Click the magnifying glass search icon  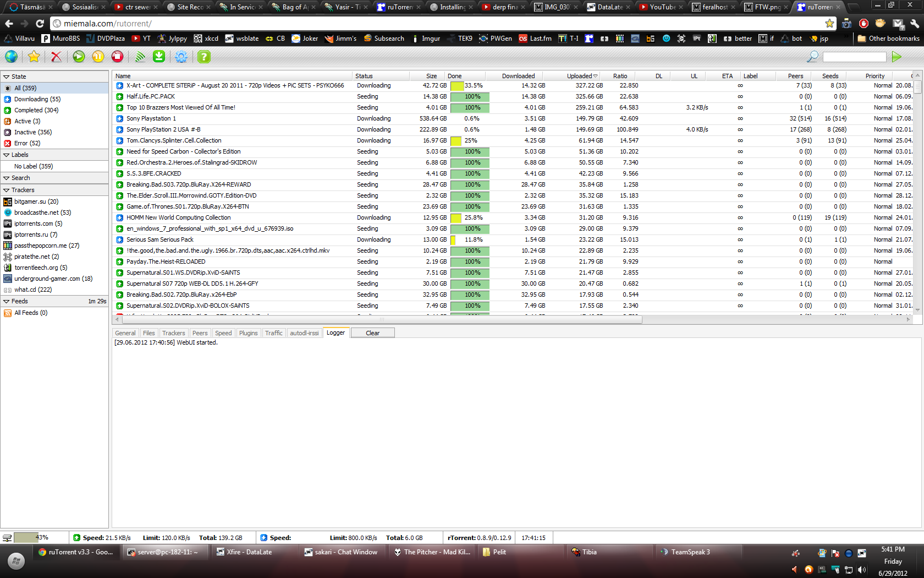[812, 57]
